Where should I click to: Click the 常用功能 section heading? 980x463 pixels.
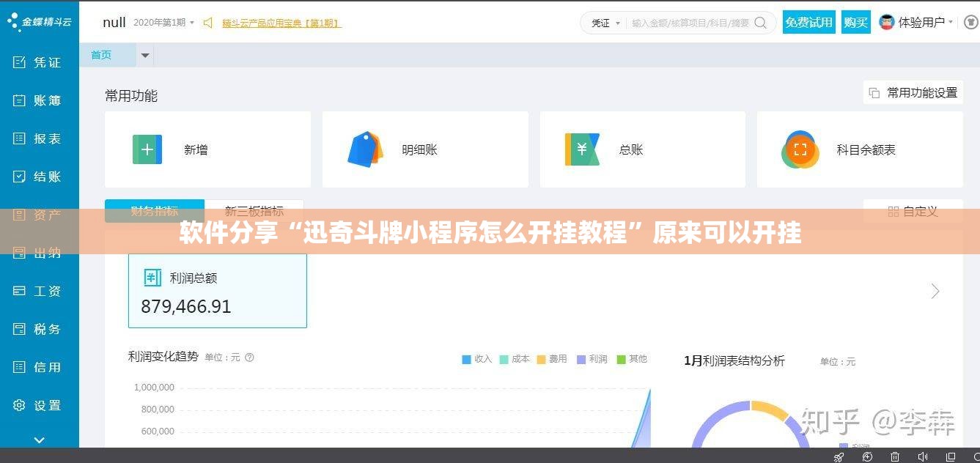point(131,95)
